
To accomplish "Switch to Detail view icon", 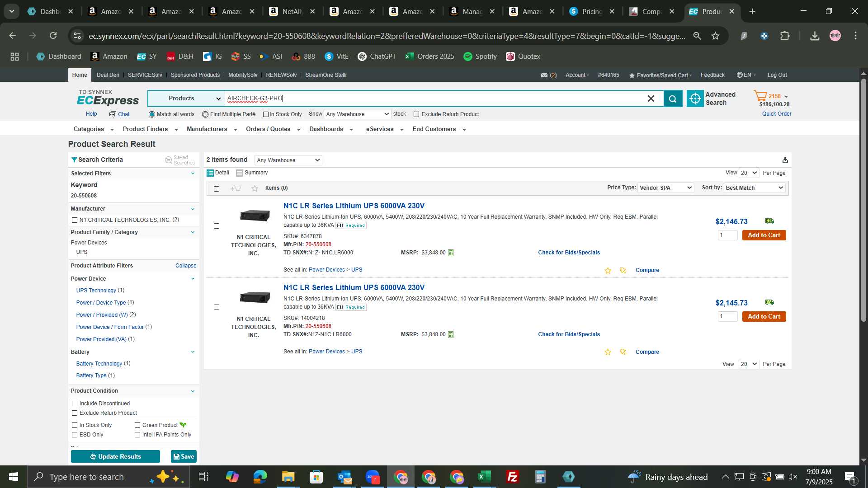I will pyautogui.click(x=210, y=173).
